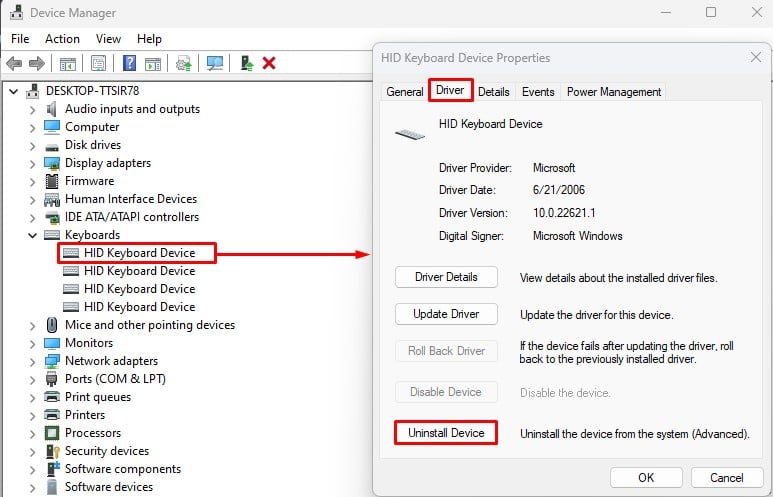Image resolution: width=773 pixels, height=497 pixels.
Task: Open the Action menu
Action: tap(62, 38)
